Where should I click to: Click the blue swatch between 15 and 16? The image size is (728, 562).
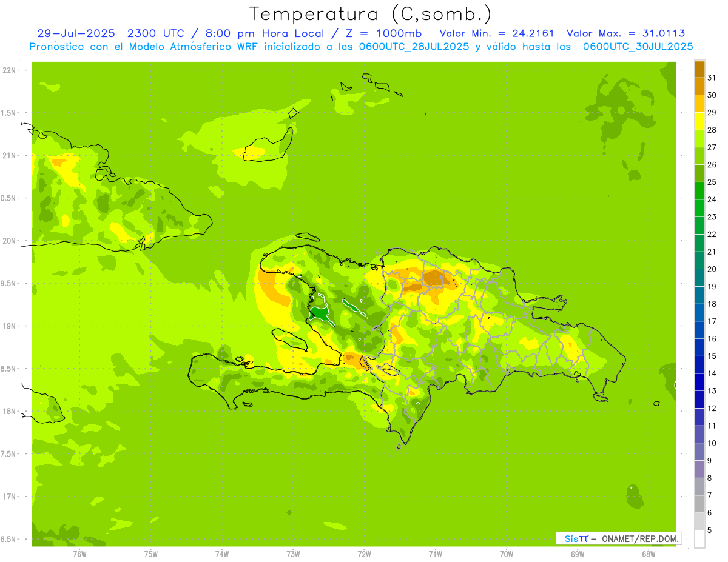tap(699, 347)
